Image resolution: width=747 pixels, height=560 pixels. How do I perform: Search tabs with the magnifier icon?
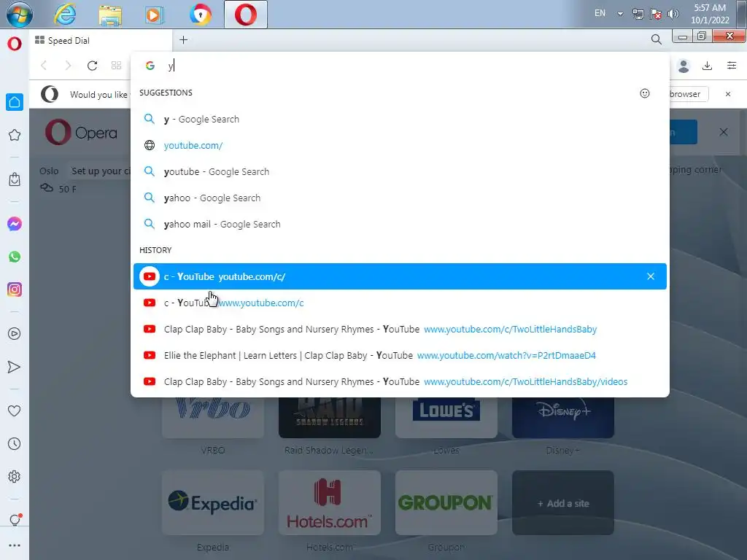pos(656,39)
